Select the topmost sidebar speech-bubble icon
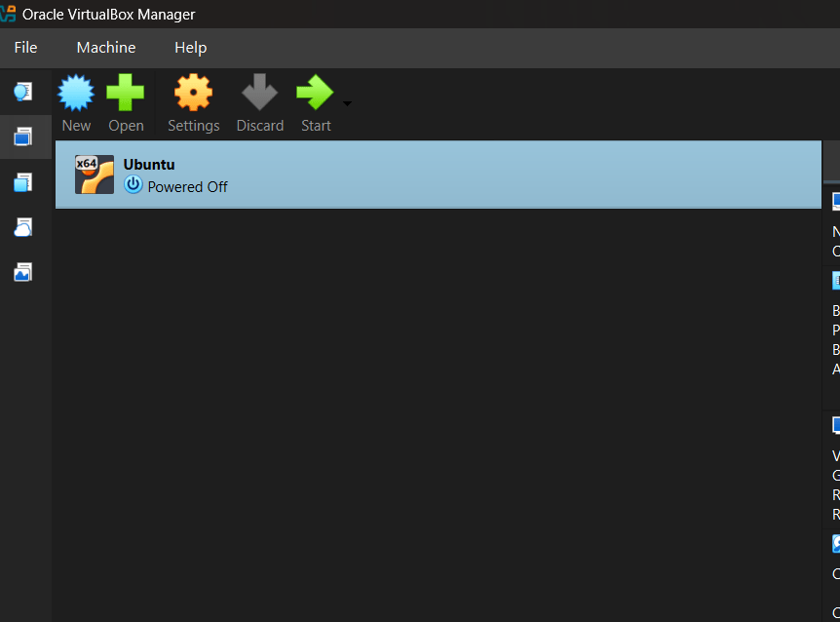 click(x=22, y=92)
